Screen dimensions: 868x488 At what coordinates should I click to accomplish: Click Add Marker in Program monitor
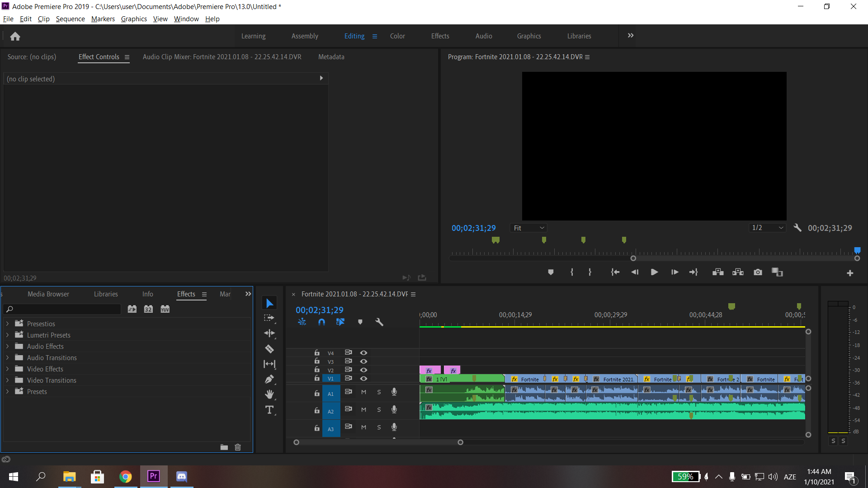(551, 272)
